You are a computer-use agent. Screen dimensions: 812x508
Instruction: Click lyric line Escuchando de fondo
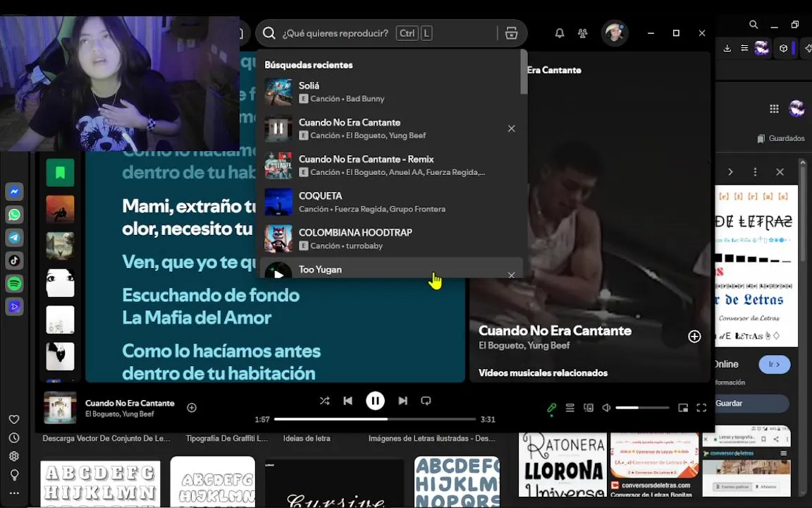pyautogui.click(x=211, y=295)
